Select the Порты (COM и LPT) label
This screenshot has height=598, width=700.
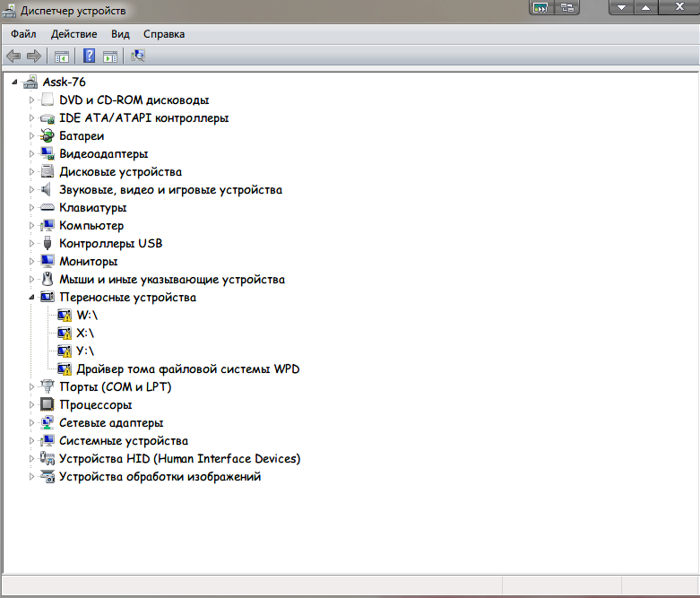pyautogui.click(x=116, y=386)
